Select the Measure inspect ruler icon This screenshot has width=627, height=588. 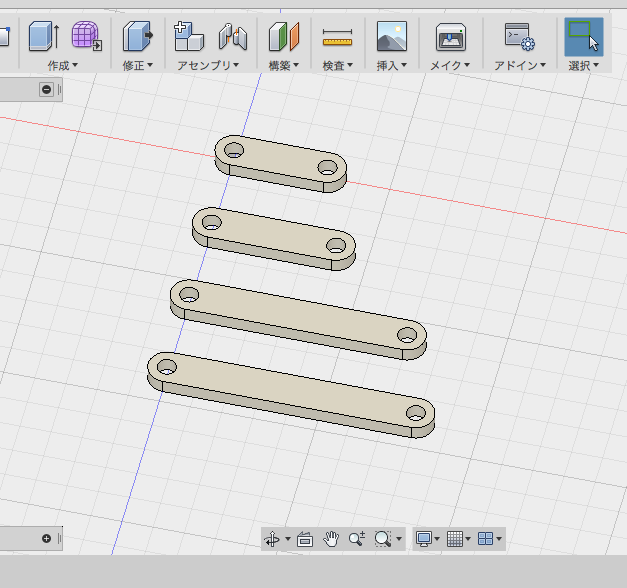[x=337, y=37]
